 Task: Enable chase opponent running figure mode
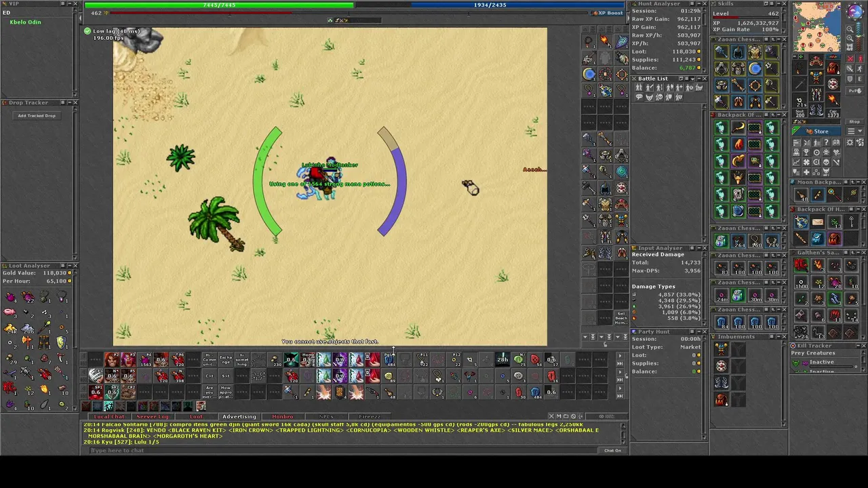pyautogui.click(x=861, y=68)
